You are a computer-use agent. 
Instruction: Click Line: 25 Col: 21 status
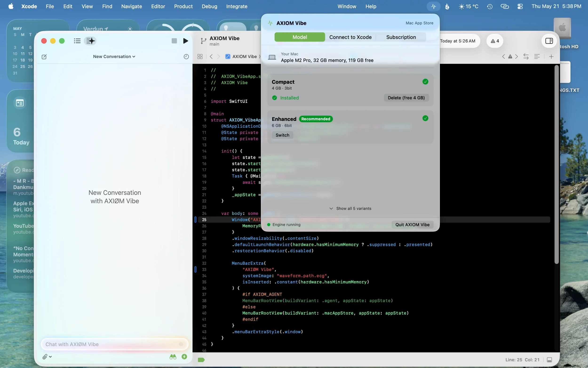pos(522,360)
